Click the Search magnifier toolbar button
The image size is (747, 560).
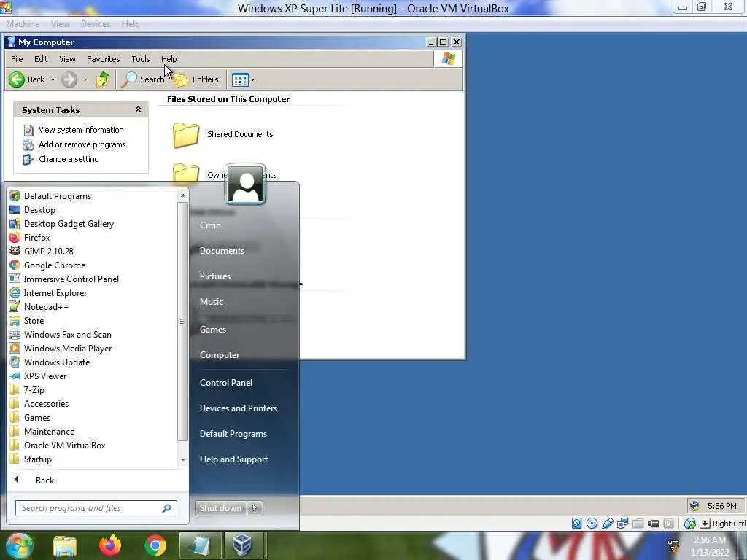[x=142, y=79]
